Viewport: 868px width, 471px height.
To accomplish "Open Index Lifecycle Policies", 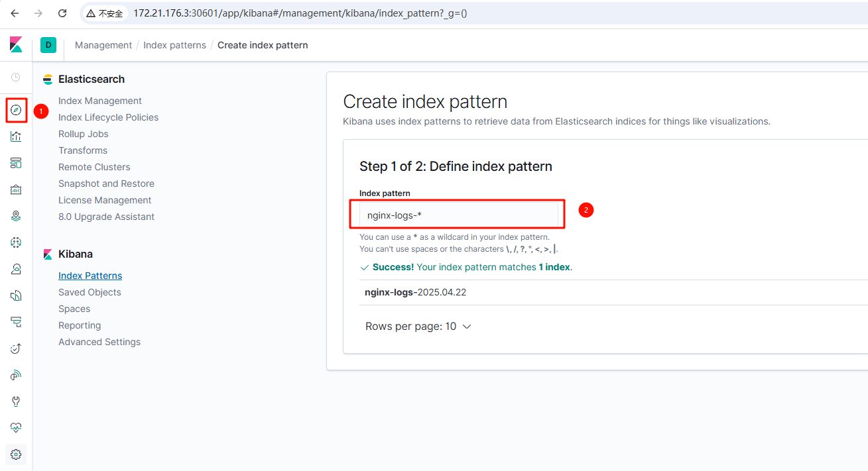I will [108, 117].
